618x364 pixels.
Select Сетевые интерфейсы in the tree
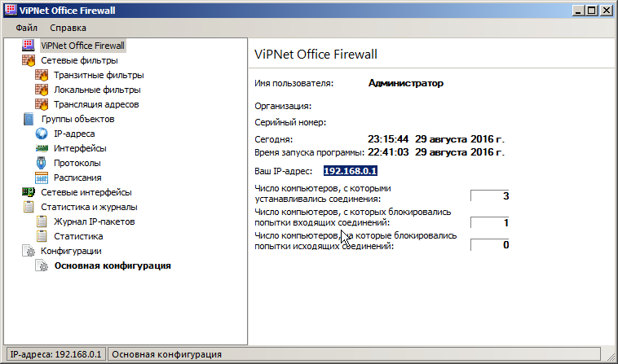coord(86,192)
